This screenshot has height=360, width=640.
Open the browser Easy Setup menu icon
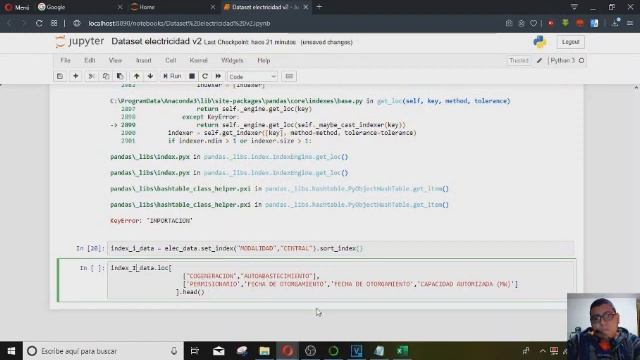coord(630,23)
